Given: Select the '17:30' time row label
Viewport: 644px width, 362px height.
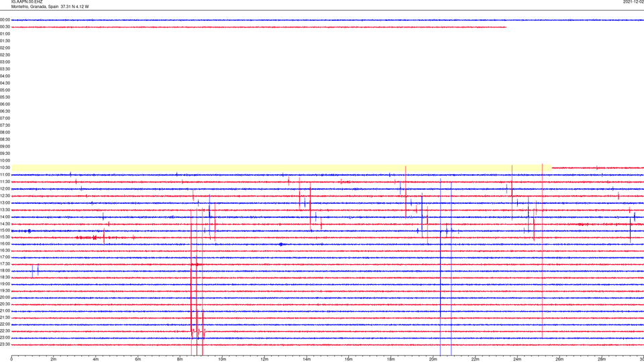Looking at the screenshot, I should [5, 264].
